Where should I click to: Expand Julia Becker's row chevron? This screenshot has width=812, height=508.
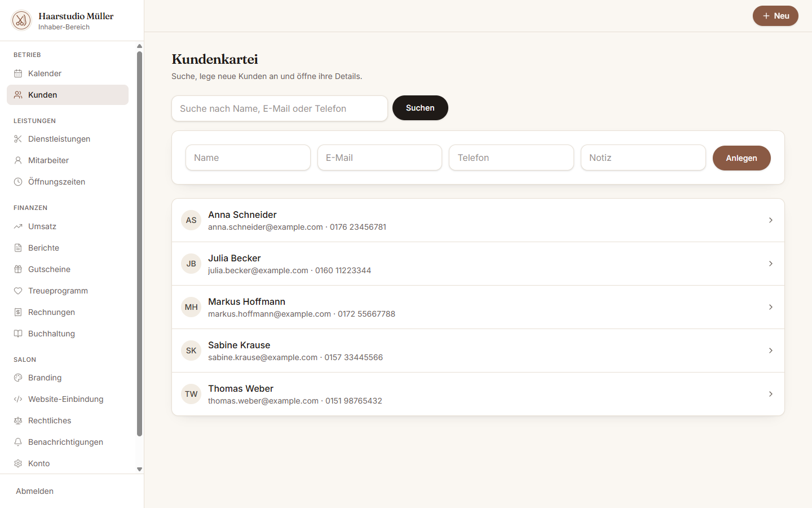[771, 264]
